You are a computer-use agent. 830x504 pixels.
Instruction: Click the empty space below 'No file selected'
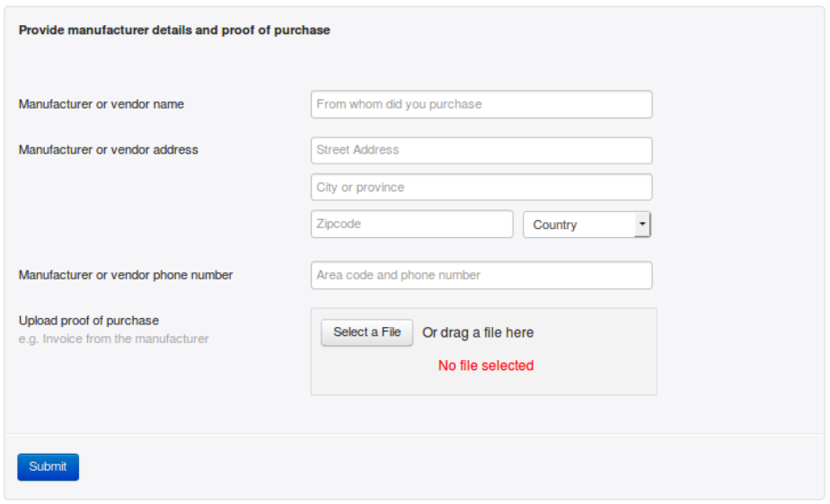tap(484, 384)
